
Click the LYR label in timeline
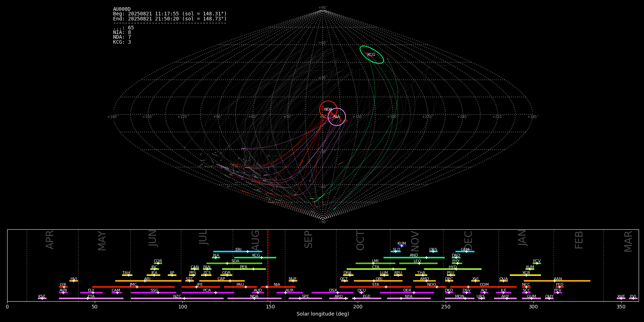pos(63,285)
